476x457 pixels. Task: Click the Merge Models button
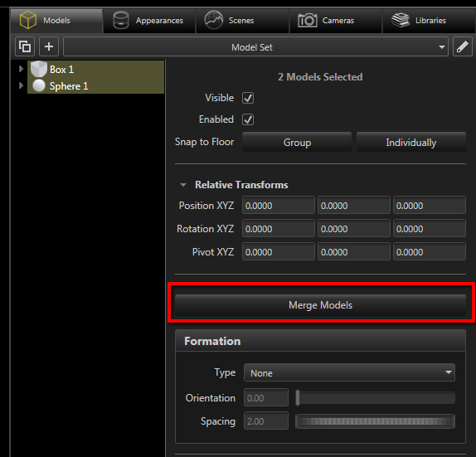[x=320, y=305]
